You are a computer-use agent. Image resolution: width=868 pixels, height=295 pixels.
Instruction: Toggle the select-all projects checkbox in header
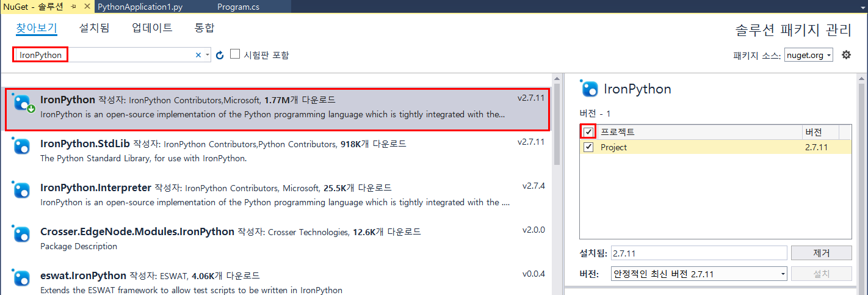pyautogui.click(x=588, y=132)
